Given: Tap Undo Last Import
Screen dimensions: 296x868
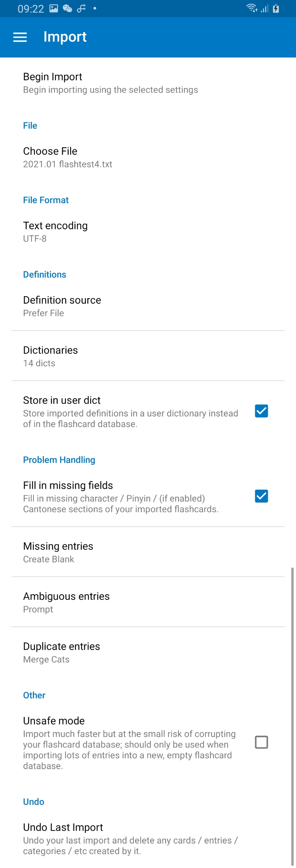Looking at the screenshot, I should pos(148,839).
